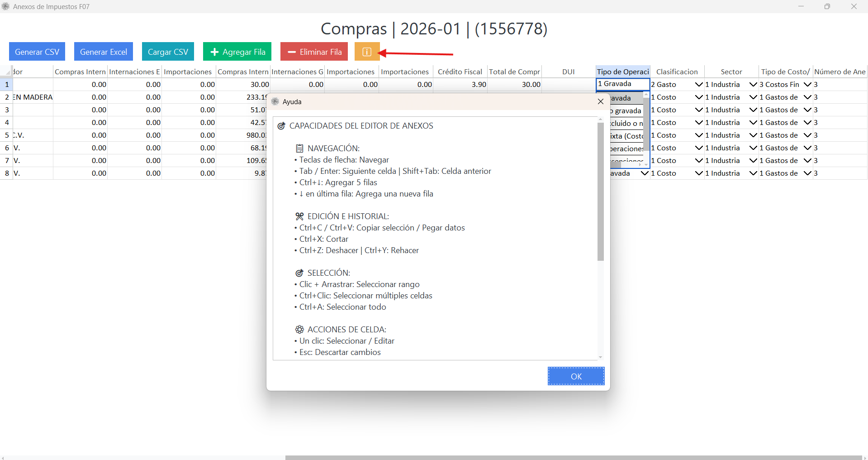Open row 7 Tipo de Costo dropdown
Image resolution: width=868 pixels, height=460 pixels.
point(807,160)
